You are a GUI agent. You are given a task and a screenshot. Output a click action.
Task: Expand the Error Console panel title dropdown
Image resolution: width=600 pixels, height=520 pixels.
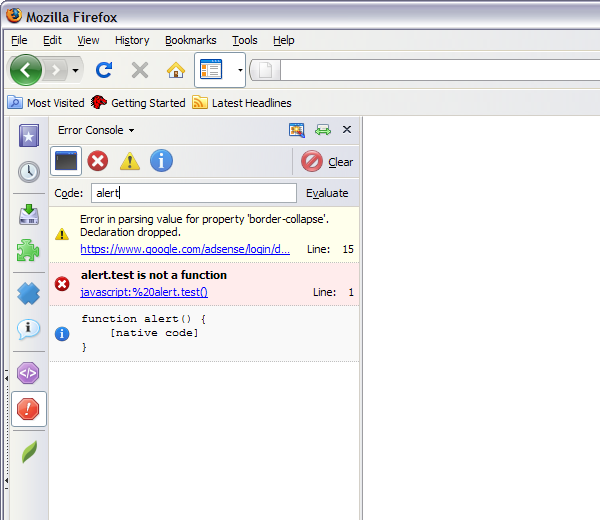click(96, 130)
